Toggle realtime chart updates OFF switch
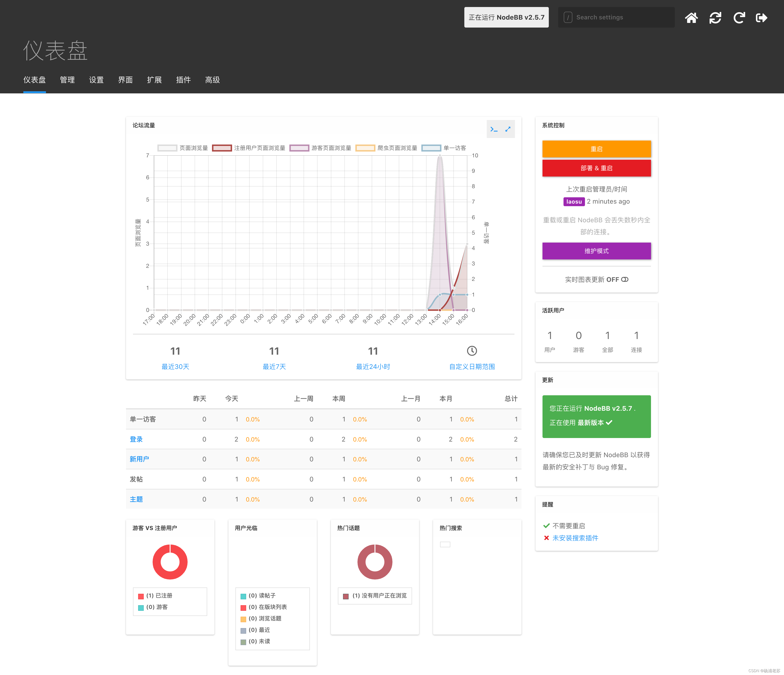The height and width of the screenshot is (675, 784). (x=625, y=279)
